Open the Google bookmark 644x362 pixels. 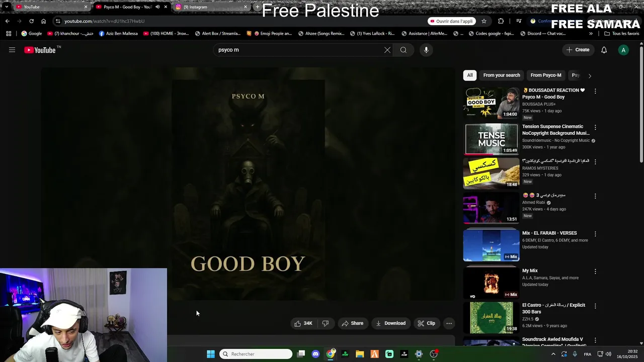click(31, 34)
